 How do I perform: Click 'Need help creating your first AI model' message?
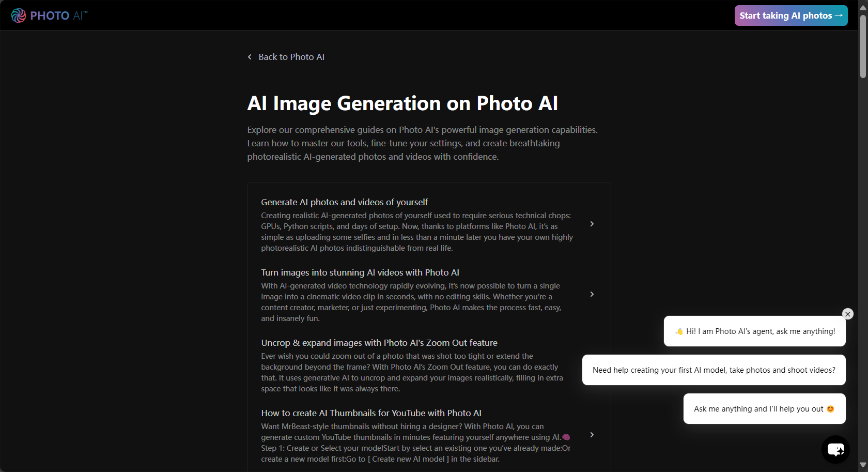pos(714,370)
